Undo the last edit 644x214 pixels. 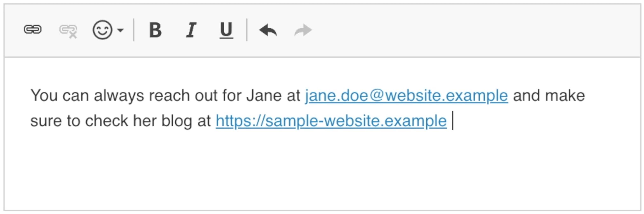point(268,30)
